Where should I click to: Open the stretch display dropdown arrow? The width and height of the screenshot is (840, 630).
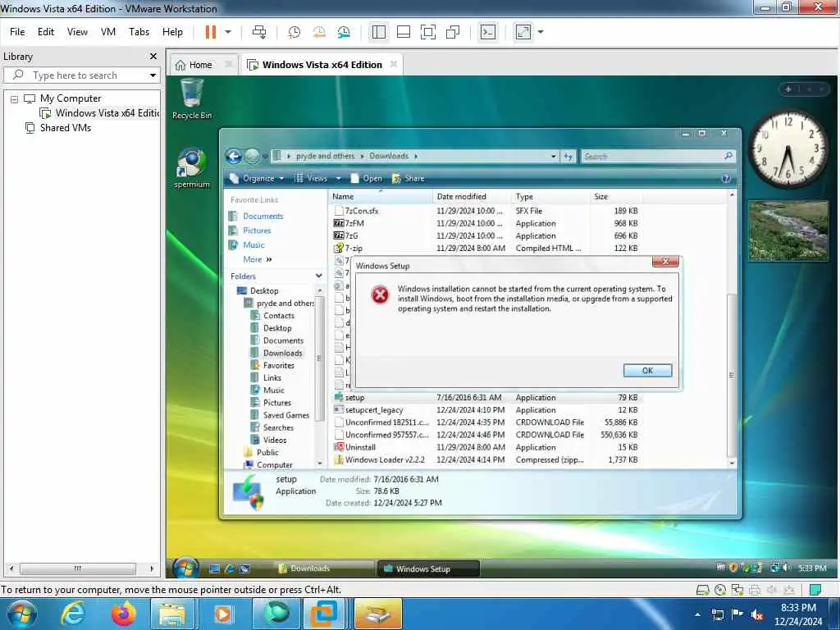tap(541, 32)
